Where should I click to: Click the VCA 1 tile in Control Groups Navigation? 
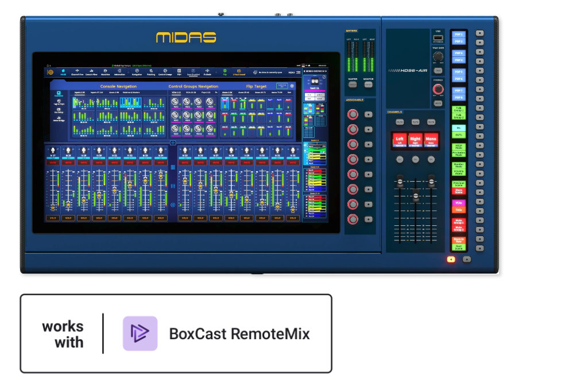[x=175, y=103]
